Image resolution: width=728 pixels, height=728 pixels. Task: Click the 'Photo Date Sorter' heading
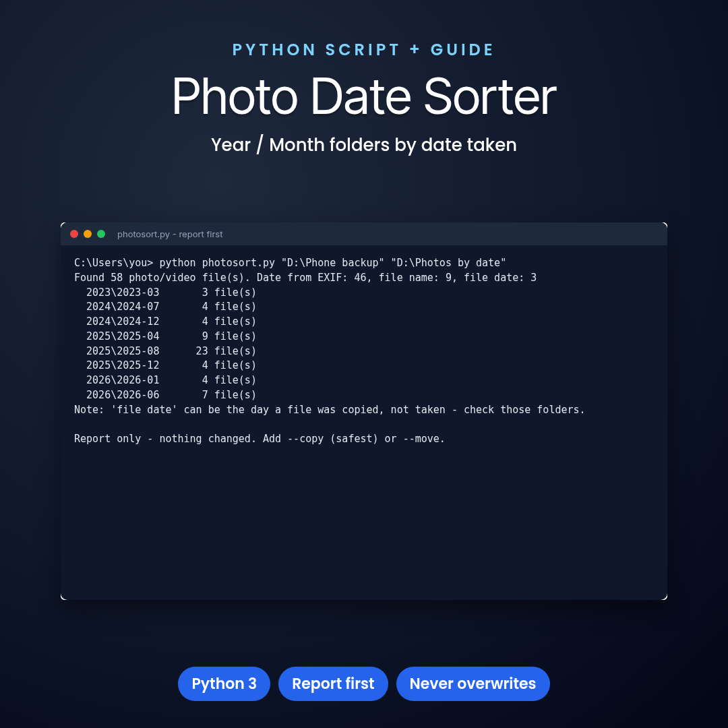point(364,96)
